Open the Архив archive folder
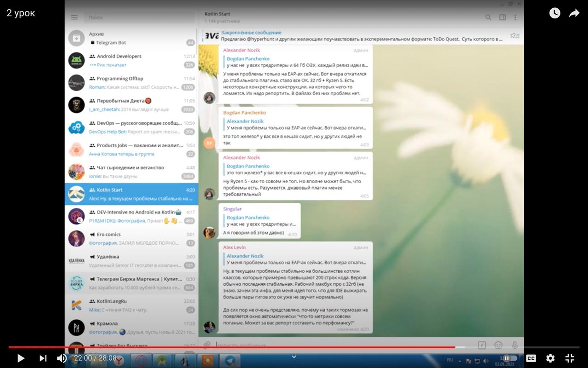Screen dimensions: 588x368 132,38
